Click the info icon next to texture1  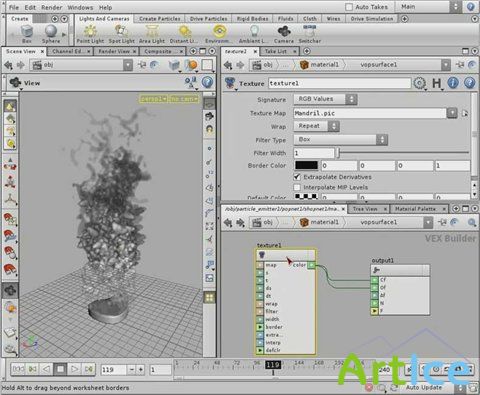point(453,83)
